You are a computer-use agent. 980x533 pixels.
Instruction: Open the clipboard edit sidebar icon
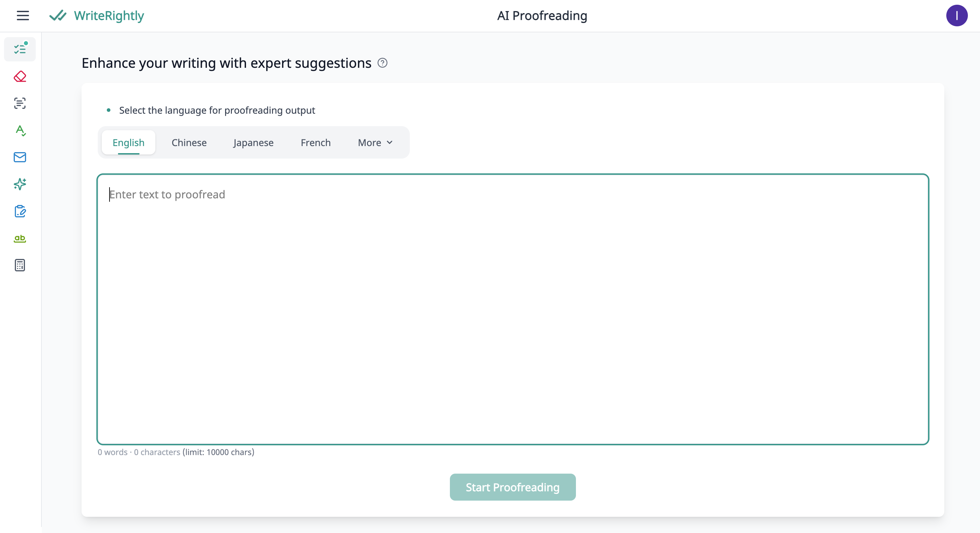[x=20, y=211]
